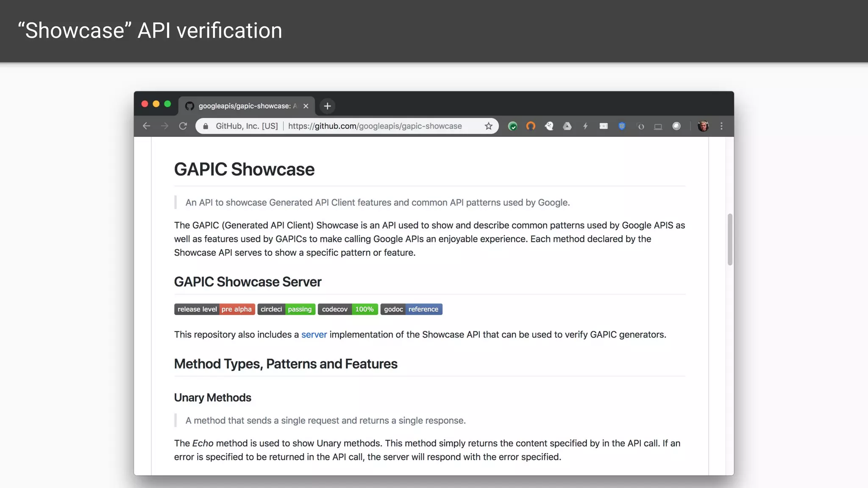The height and width of the screenshot is (488, 868).
Task: Click the browser forward arrow
Action: click(164, 126)
